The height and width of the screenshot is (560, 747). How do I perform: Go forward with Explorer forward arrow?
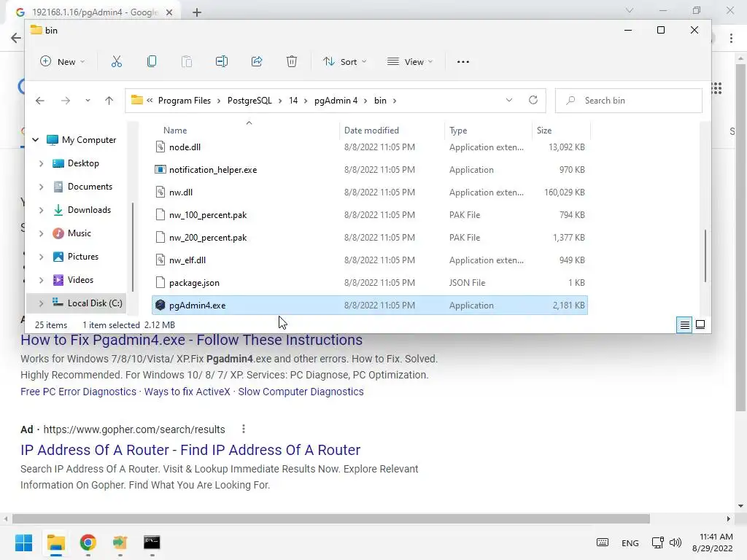point(66,101)
